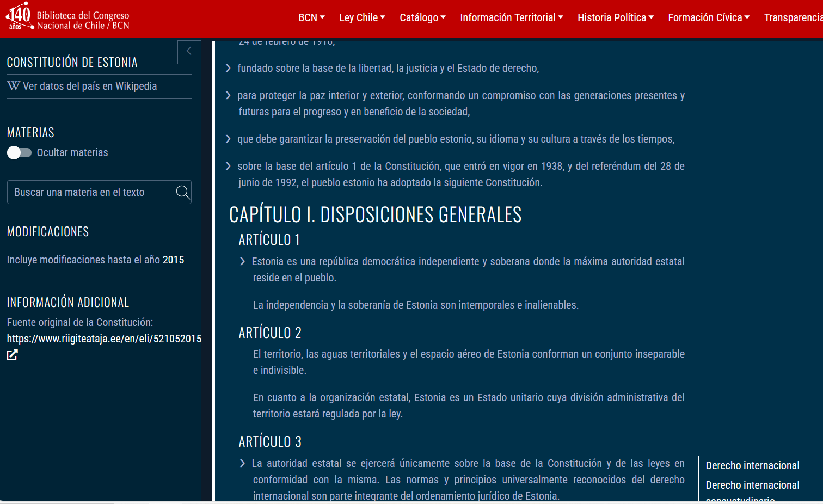Screen dimensions: 823x504
Task: Expand the Historia Política menu
Action: coord(616,17)
